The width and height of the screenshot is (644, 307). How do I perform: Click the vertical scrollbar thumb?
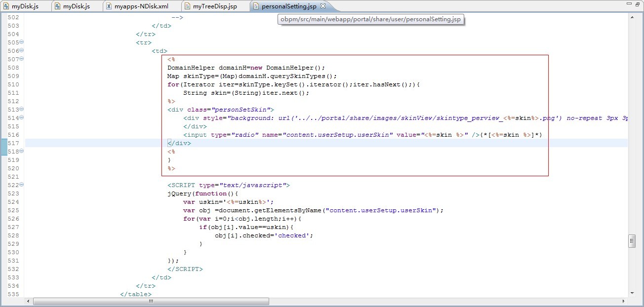(x=632, y=240)
